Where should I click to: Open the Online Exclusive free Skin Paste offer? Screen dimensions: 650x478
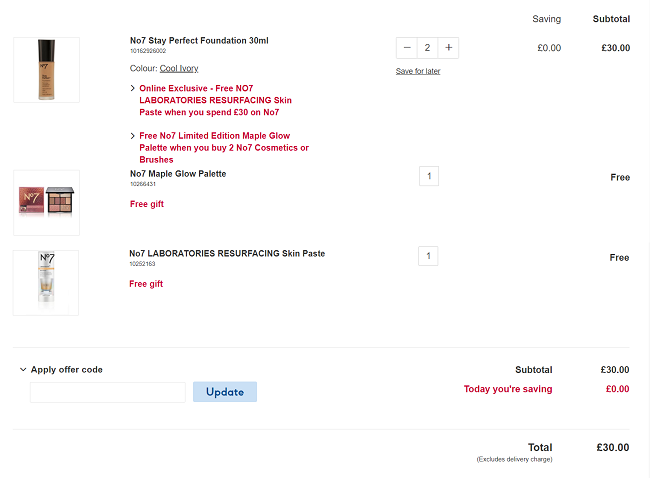tap(216, 100)
